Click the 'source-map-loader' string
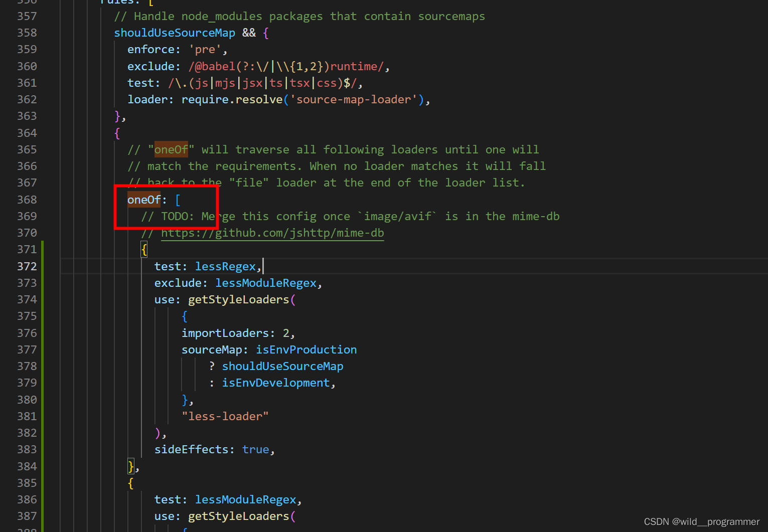Viewport: 768px width, 532px height. point(354,99)
